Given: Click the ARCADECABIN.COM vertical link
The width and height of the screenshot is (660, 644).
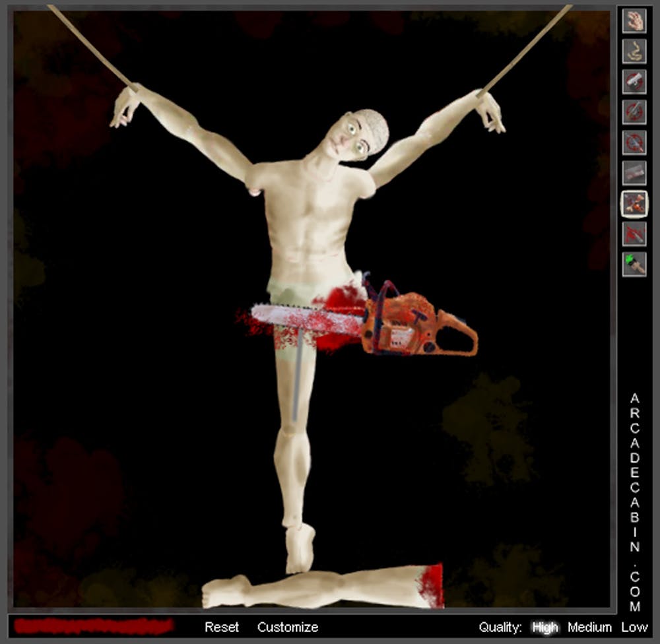Looking at the screenshot, I should [635, 502].
